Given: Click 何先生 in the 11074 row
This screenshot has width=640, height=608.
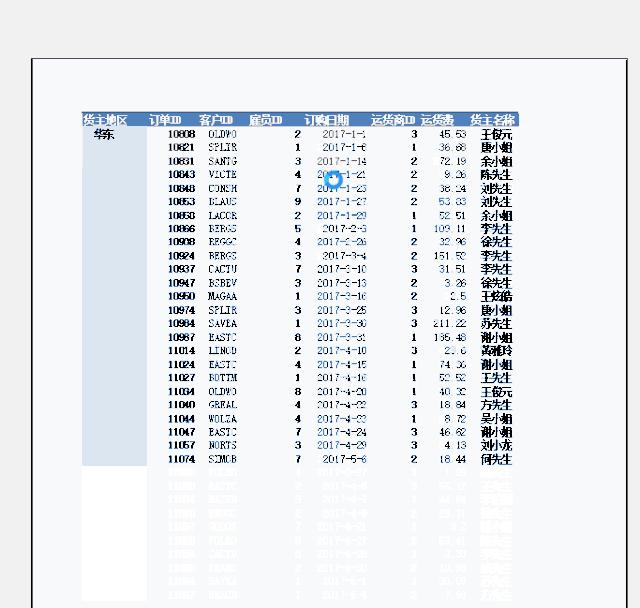Looking at the screenshot, I should click(496, 459).
